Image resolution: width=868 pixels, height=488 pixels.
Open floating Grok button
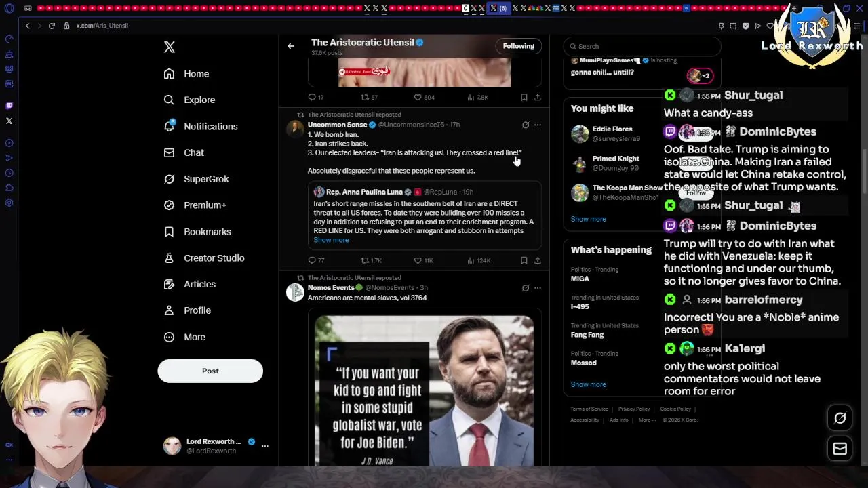point(840,418)
